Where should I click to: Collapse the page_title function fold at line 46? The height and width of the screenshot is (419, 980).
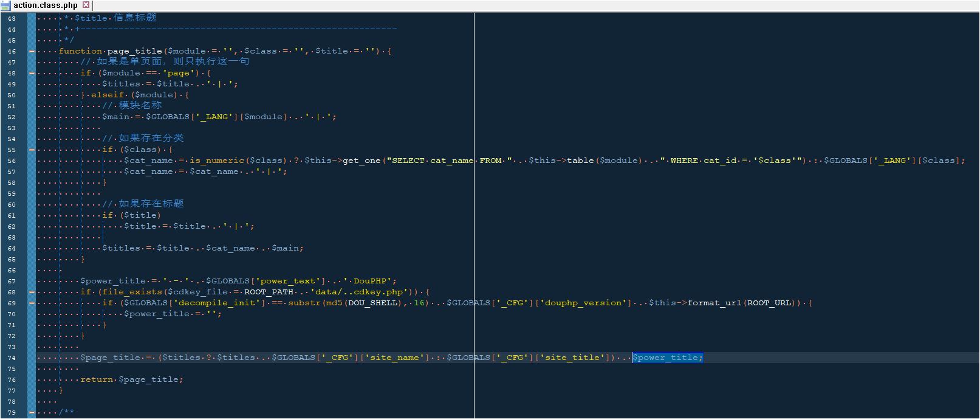click(x=32, y=51)
